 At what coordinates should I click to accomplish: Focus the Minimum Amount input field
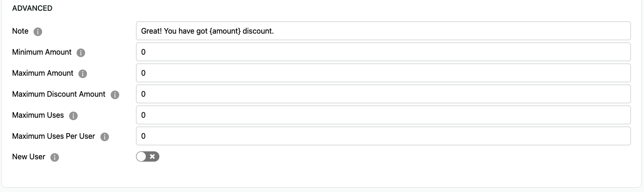pyautogui.click(x=383, y=52)
